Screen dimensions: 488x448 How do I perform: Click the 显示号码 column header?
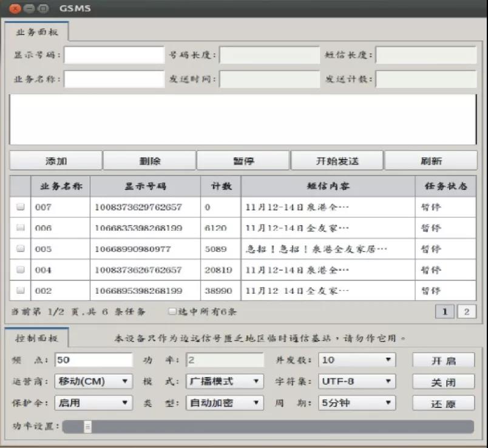145,186
